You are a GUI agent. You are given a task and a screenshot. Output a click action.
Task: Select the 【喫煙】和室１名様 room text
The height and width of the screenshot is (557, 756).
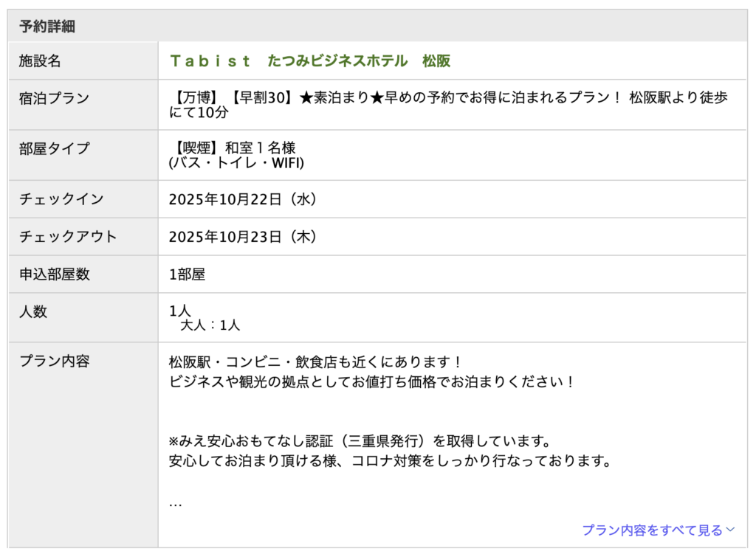pos(233,148)
